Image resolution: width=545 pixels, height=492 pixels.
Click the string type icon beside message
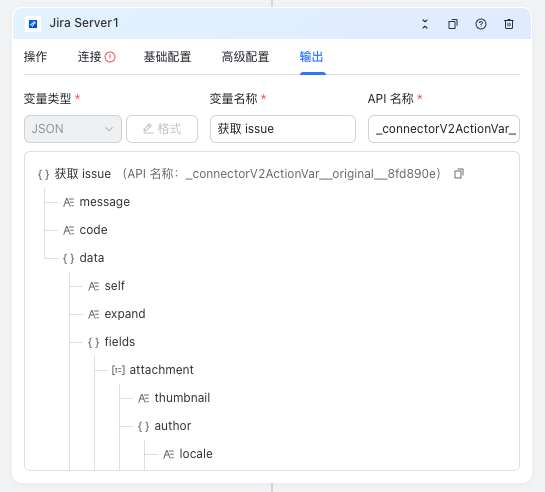coord(68,202)
